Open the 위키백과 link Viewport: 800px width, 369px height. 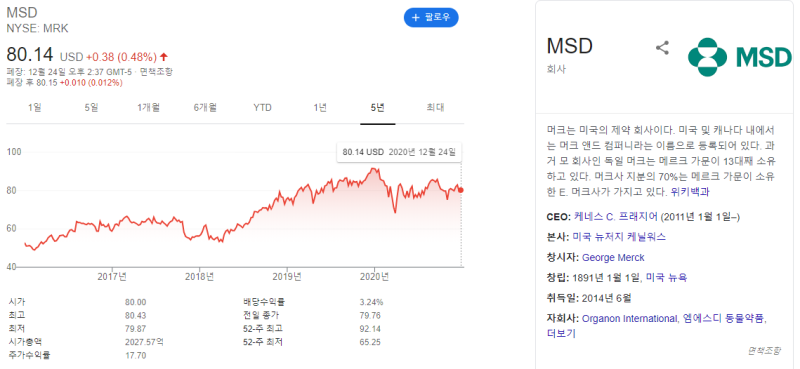(690, 192)
